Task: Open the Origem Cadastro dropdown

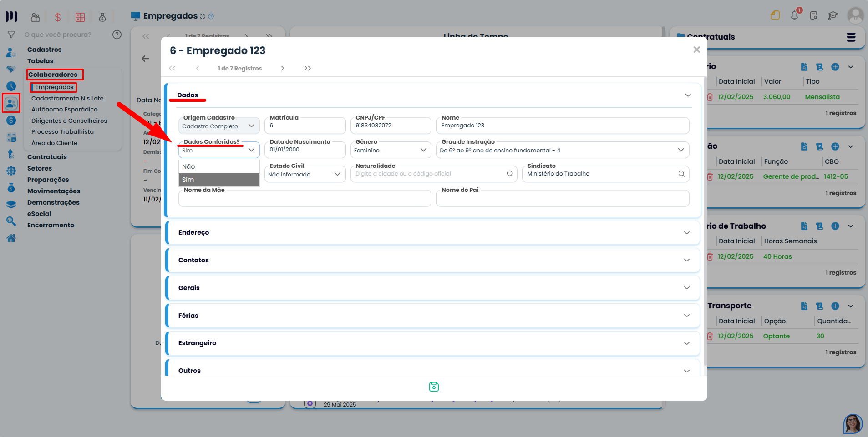Action: click(x=219, y=126)
